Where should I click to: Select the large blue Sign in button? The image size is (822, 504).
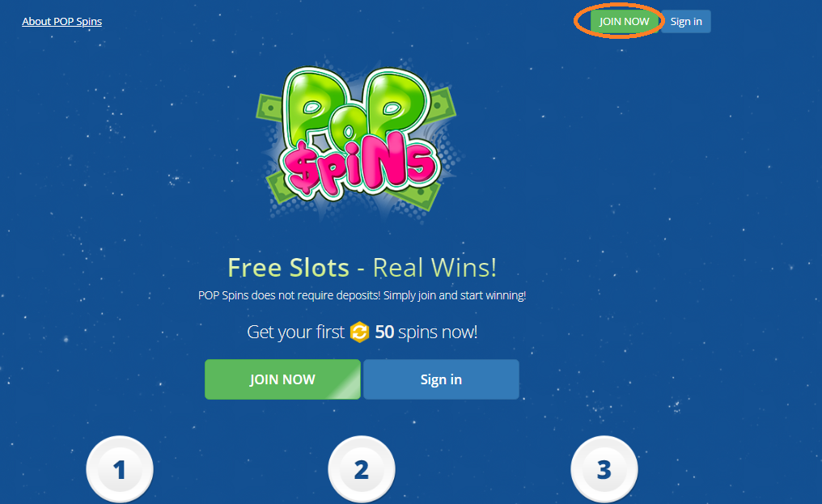[441, 379]
